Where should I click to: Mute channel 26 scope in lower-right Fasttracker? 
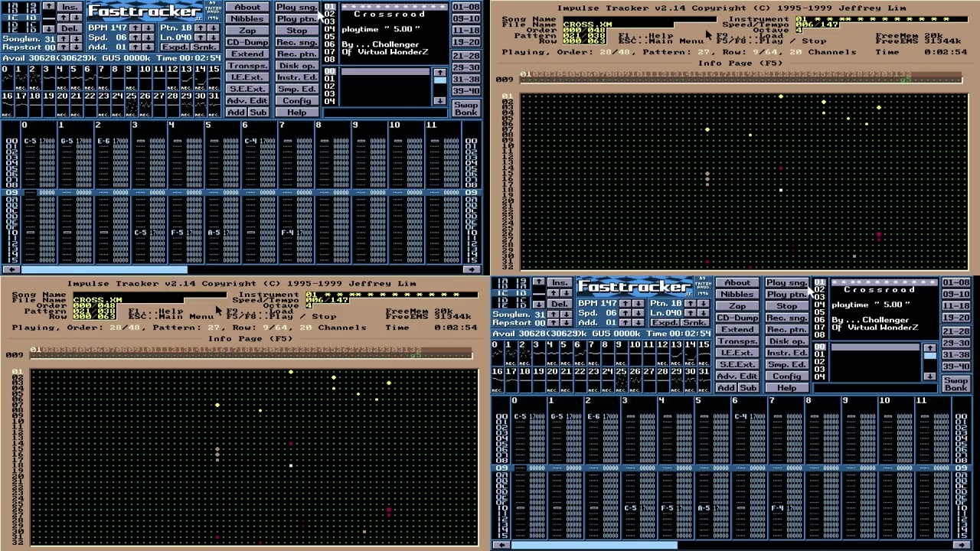coord(635,380)
